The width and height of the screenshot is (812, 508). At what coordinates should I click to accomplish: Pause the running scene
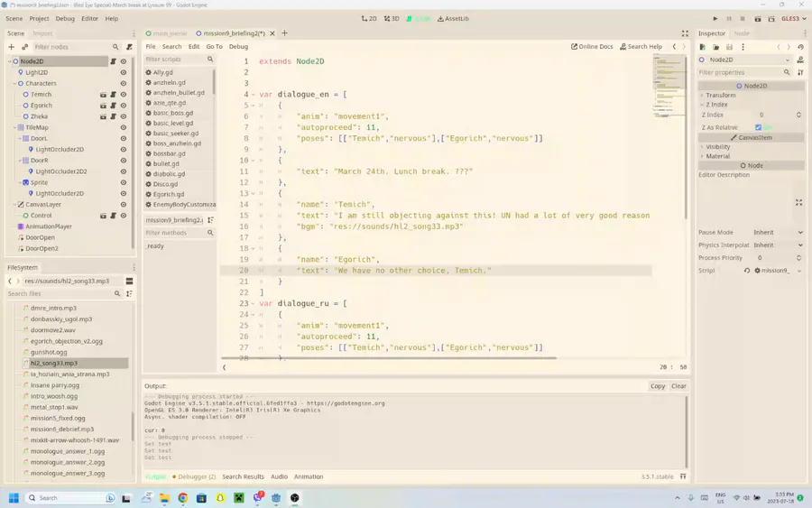tap(729, 19)
